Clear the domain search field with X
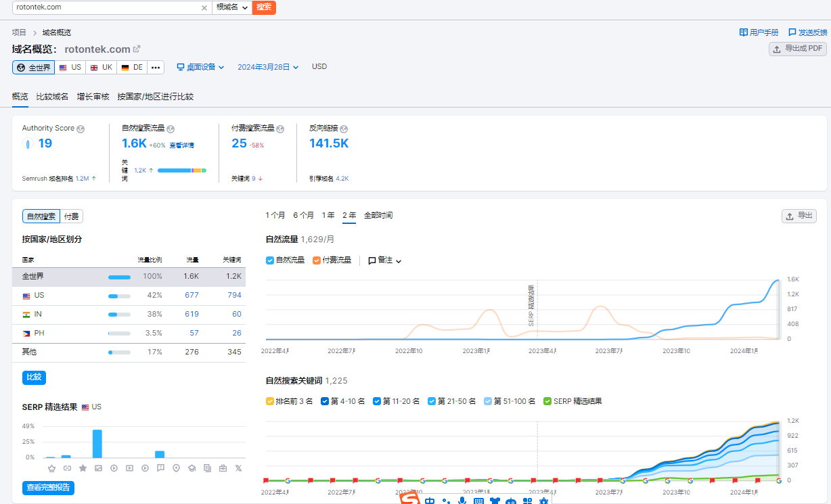The width and height of the screenshot is (831, 504). pos(204,7)
